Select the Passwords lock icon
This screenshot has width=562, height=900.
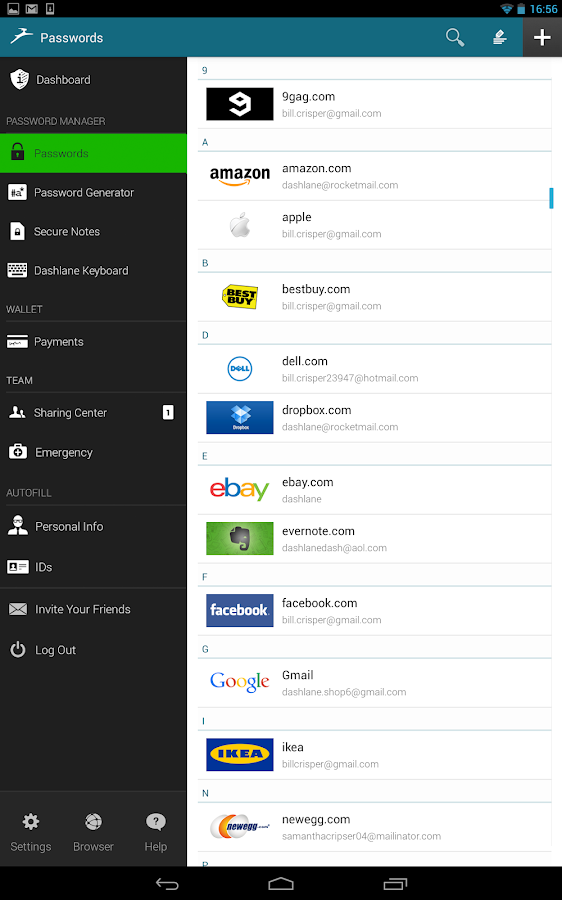click(18, 153)
